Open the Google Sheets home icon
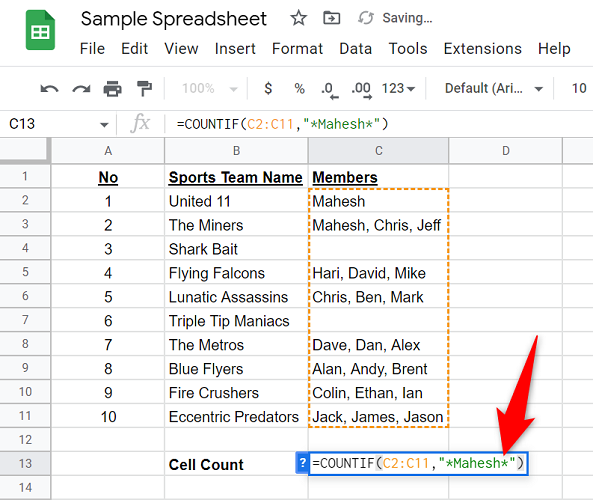 pos(40,30)
